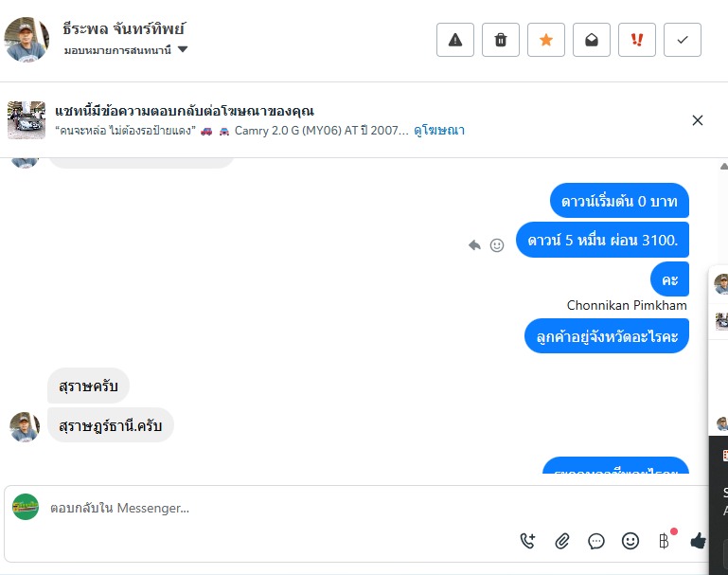Open saved replies speech bubble icon

(596, 541)
